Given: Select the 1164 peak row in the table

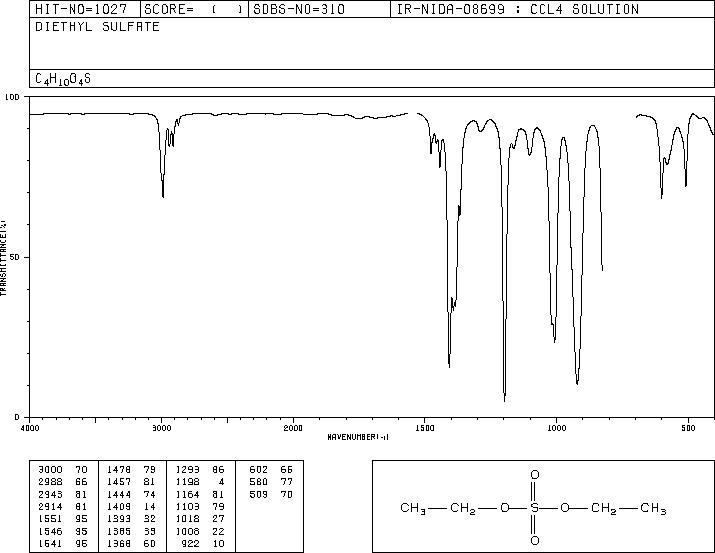Looking at the screenshot, I should (200, 494).
